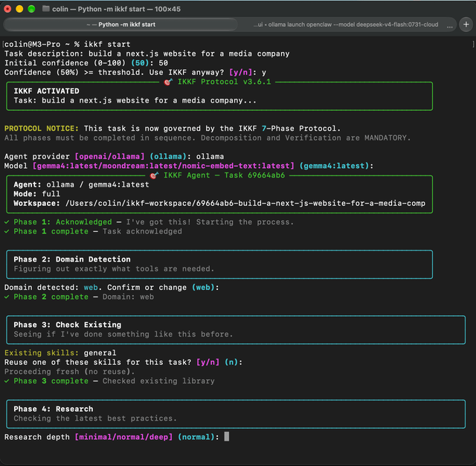
Task: Click 'Phase 1 complete' line
Action: [93, 231]
